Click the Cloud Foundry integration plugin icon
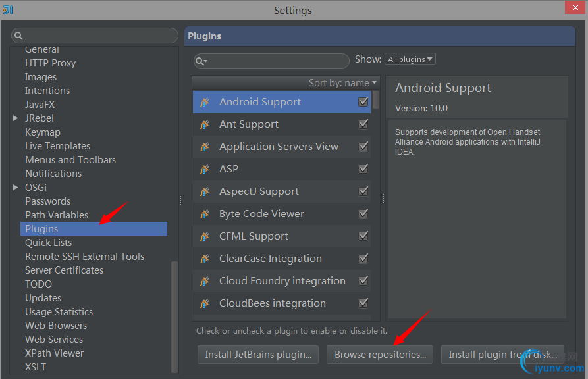 [x=205, y=281]
